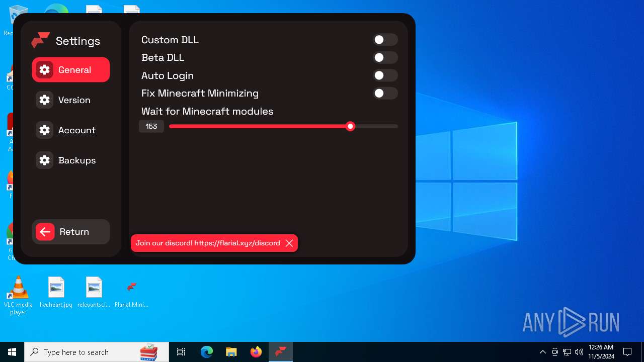Launch Firefox from the taskbar
644x362 pixels.
(256, 352)
